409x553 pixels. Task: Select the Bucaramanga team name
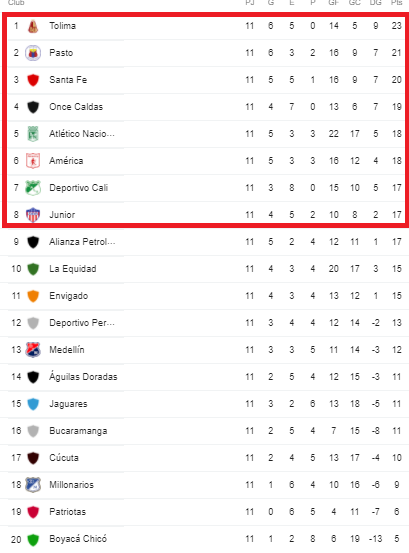78,431
